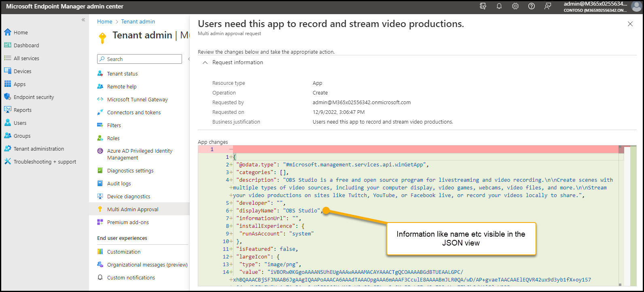This screenshot has height=292, width=644.
Task: Click the Home house icon in sidebar
Action: [7, 32]
